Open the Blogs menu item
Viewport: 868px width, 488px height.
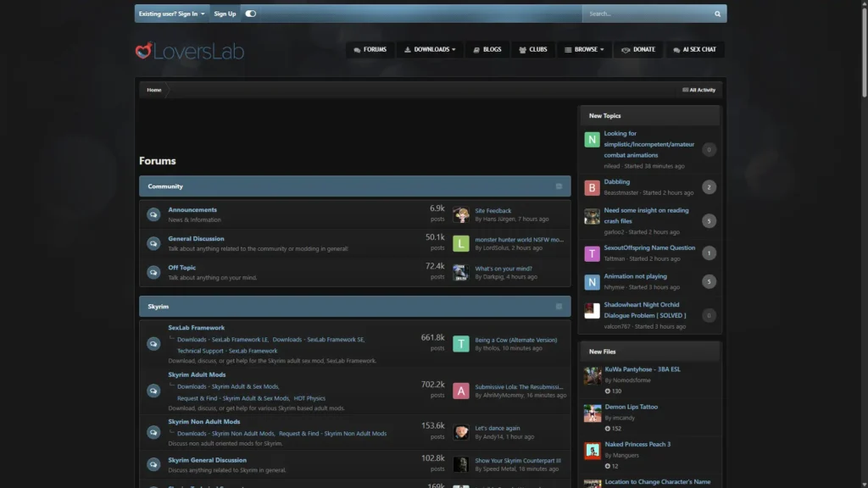[487, 50]
